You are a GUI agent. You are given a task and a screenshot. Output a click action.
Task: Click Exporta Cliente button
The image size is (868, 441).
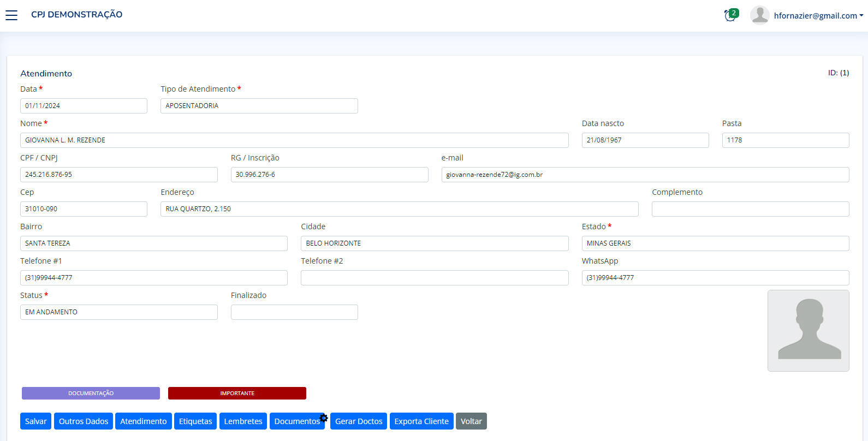point(421,421)
